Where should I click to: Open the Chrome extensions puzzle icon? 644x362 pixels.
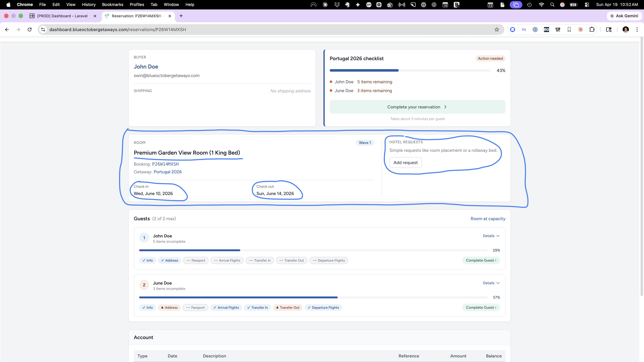pos(592,30)
